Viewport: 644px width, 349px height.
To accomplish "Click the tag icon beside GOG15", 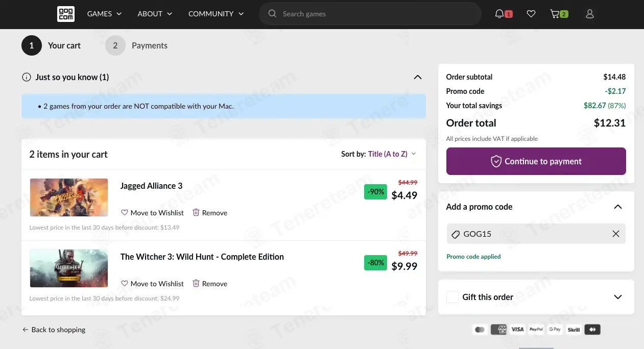I will click(456, 234).
